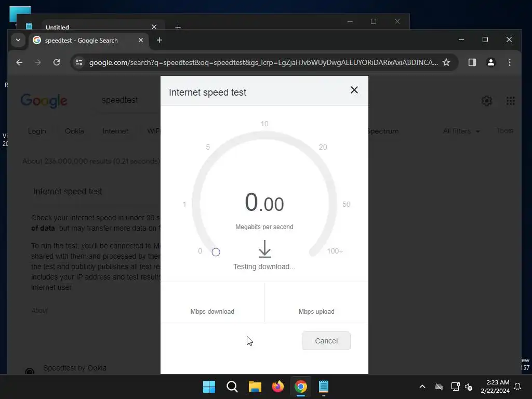Image resolution: width=532 pixels, height=399 pixels.
Task: Open the Speedtest by Ookla result
Action: point(75,368)
